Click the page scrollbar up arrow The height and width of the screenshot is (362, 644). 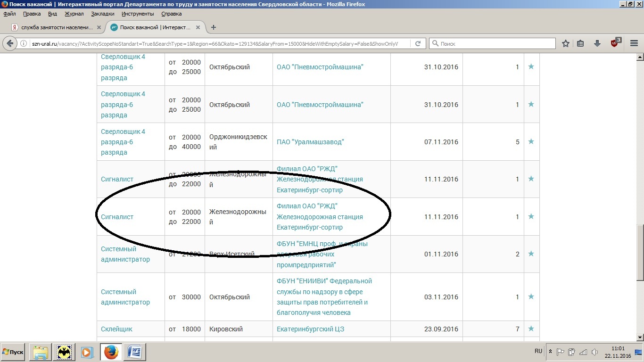tap(640, 58)
